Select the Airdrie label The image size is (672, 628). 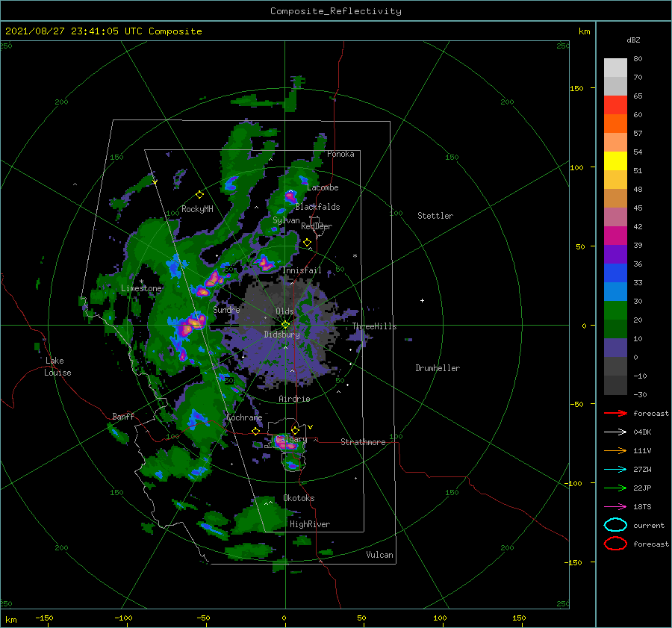click(x=294, y=399)
